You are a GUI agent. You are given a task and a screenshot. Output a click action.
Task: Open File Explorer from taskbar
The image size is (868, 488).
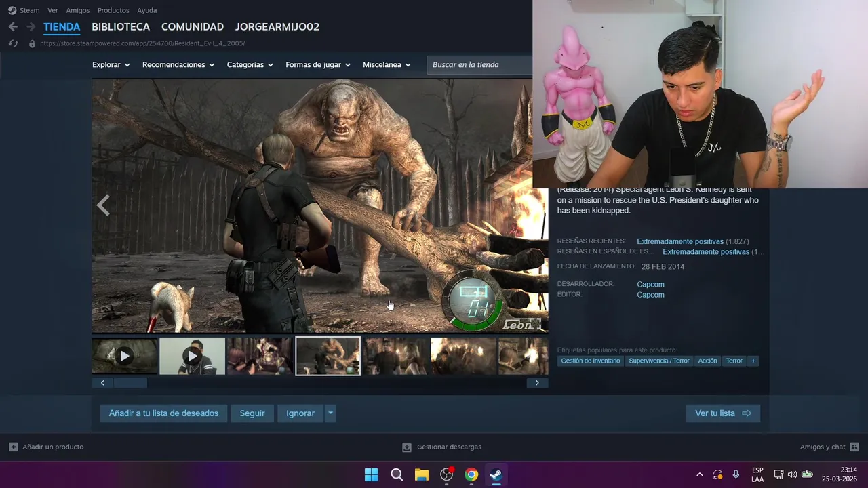422,474
